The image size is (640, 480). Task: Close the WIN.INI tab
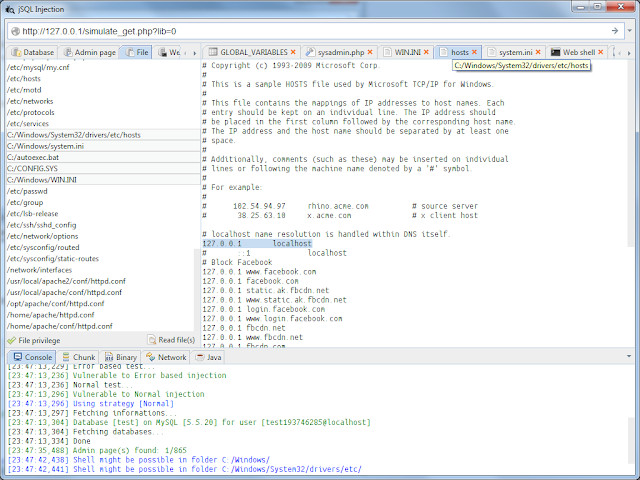point(426,52)
